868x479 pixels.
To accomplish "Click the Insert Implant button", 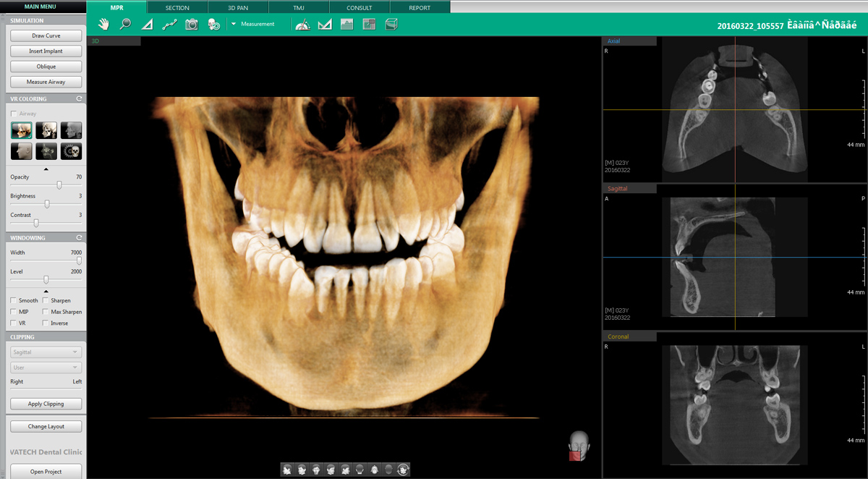I will 45,51.
